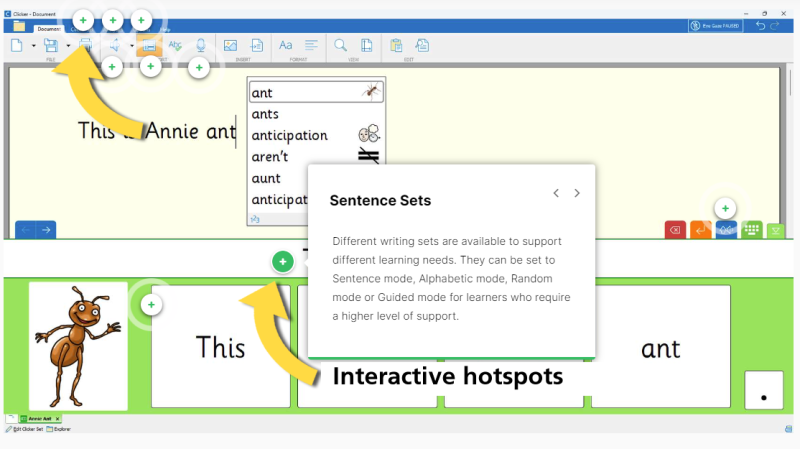800x449 pixels.
Task: Choose 'ant' in the word predictor
Action: (x=316, y=92)
